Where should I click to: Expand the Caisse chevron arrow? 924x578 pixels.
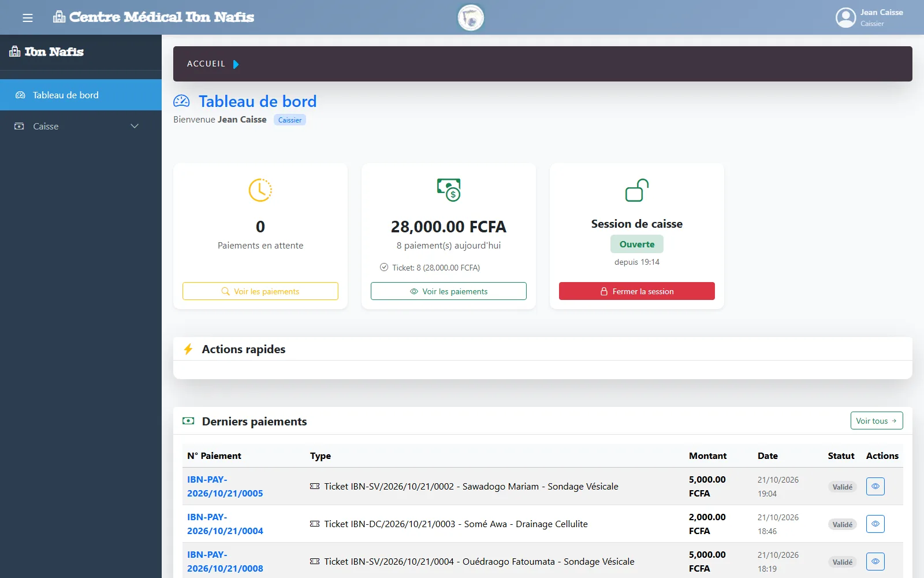pos(135,126)
